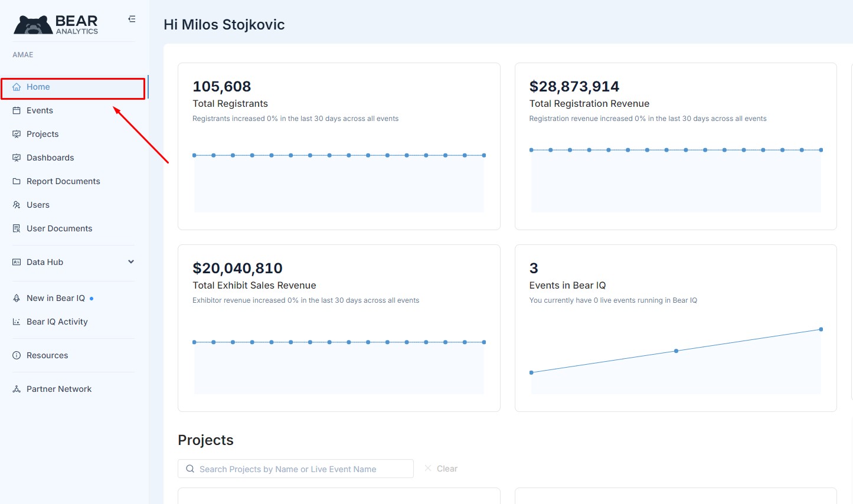Open the Data Hub menu section
The height and width of the screenshot is (504, 853).
[x=45, y=262]
